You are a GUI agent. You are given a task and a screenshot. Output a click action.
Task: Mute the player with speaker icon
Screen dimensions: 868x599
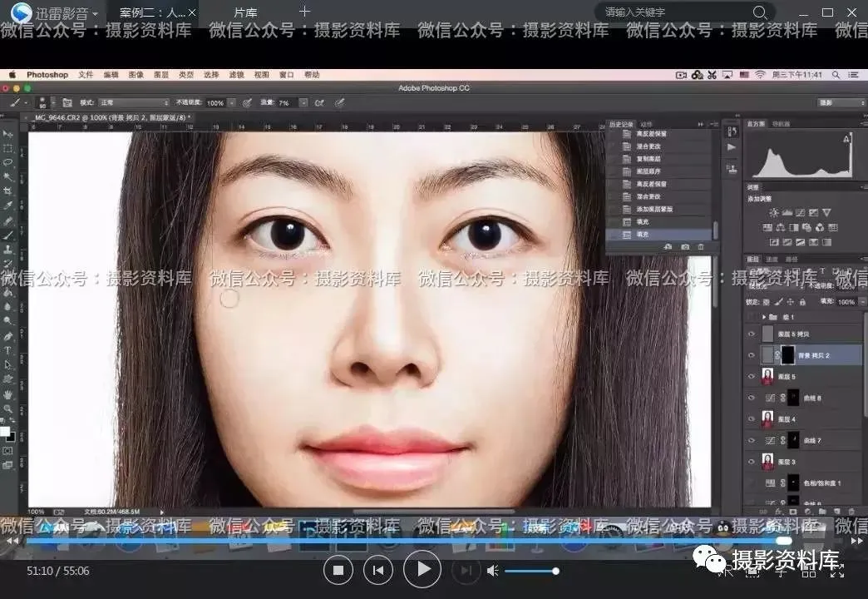pyautogui.click(x=493, y=571)
